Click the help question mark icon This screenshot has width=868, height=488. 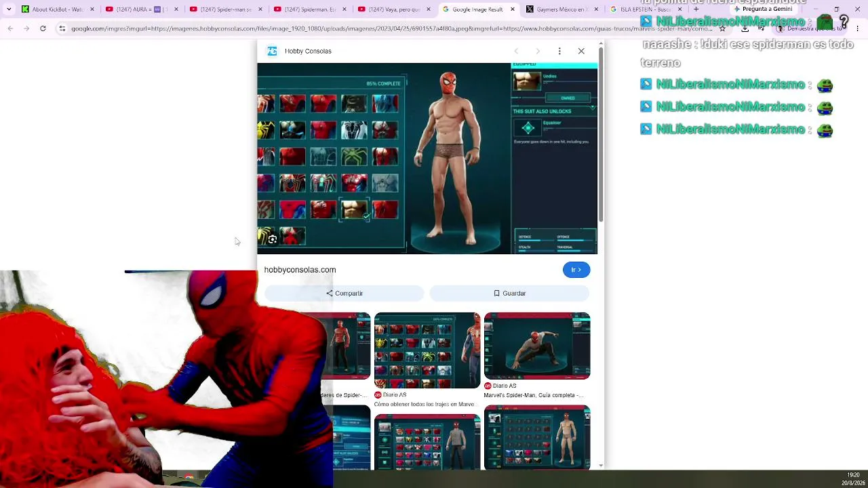[844, 23]
